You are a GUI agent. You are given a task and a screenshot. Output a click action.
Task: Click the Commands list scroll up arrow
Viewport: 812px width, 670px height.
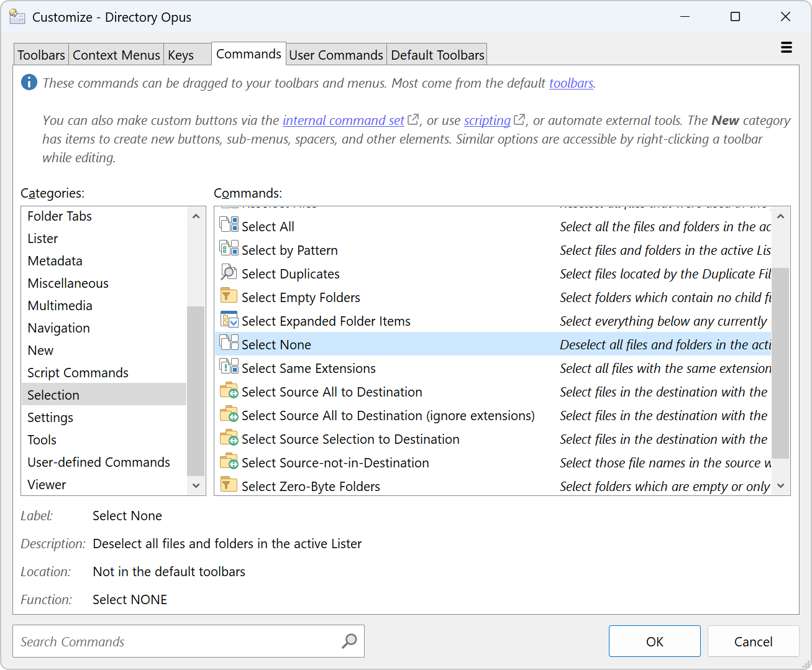780,216
